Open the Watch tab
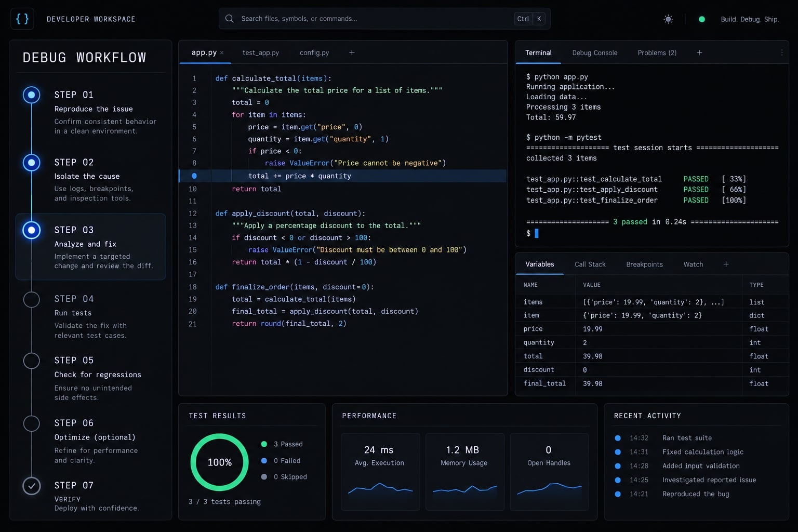 [x=693, y=264]
